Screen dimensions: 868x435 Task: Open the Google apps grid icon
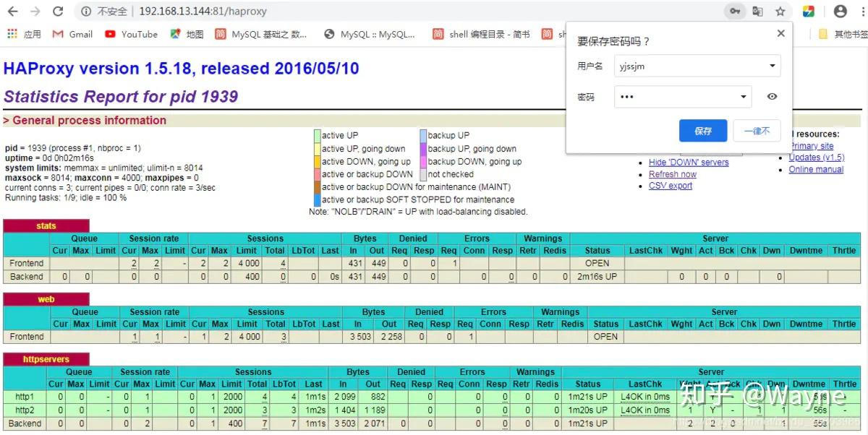click(x=12, y=34)
